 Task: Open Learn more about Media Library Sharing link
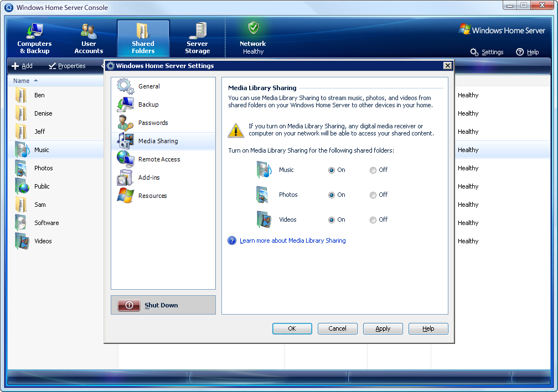point(292,241)
